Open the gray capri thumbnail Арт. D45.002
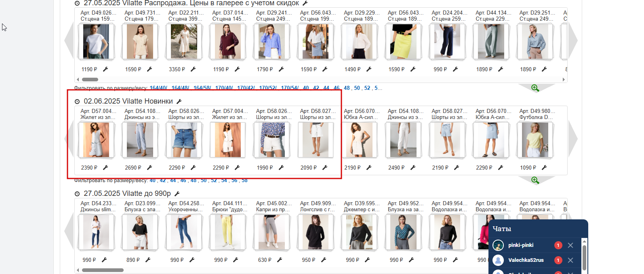Image resolution: width=644 pixels, height=274 pixels. pyautogui.click(x=271, y=232)
